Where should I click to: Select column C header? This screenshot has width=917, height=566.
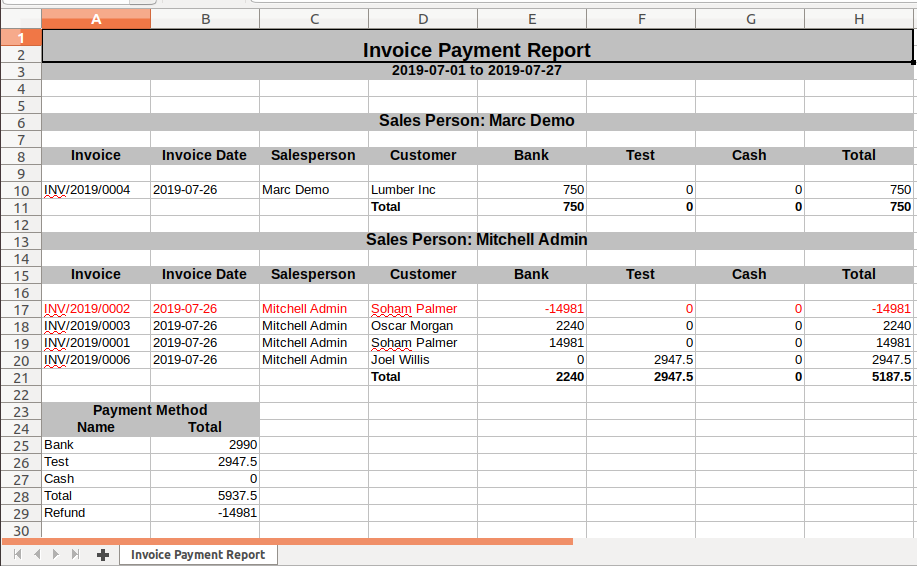tap(314, 19)
